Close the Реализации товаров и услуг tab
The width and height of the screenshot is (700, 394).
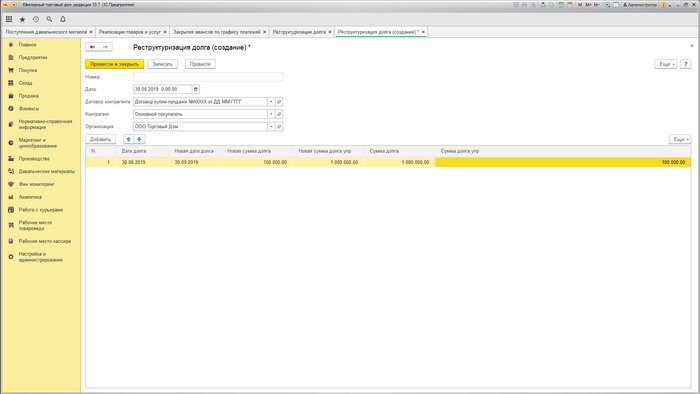click(165, 32)
